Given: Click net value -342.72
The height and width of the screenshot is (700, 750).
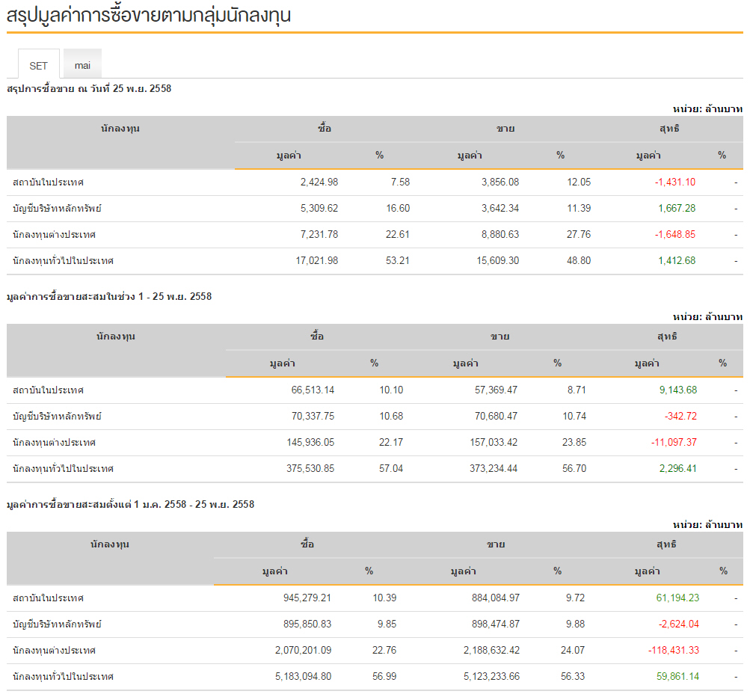Looking at the screenshot, I should [x=680, y=417].
